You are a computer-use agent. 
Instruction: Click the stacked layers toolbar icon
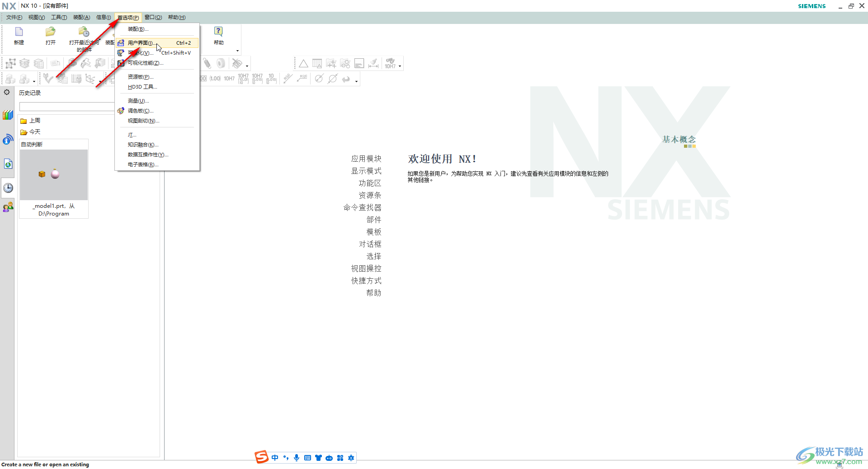point(24,64)
